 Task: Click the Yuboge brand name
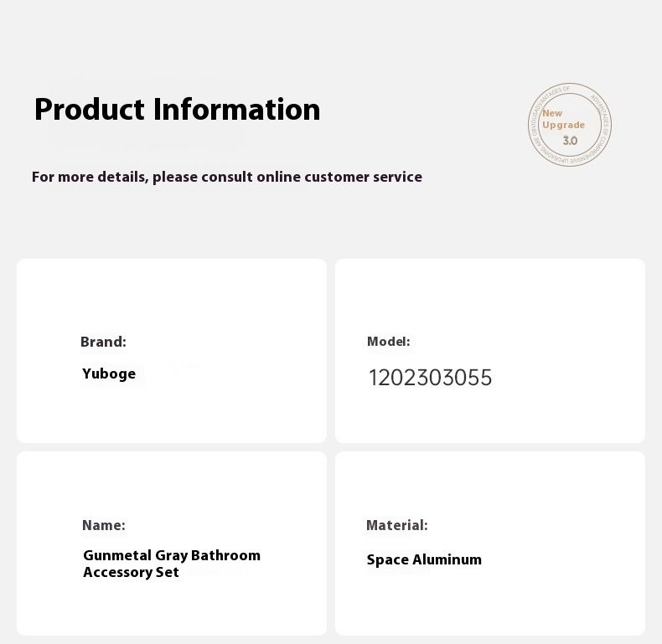click(109, 374)
